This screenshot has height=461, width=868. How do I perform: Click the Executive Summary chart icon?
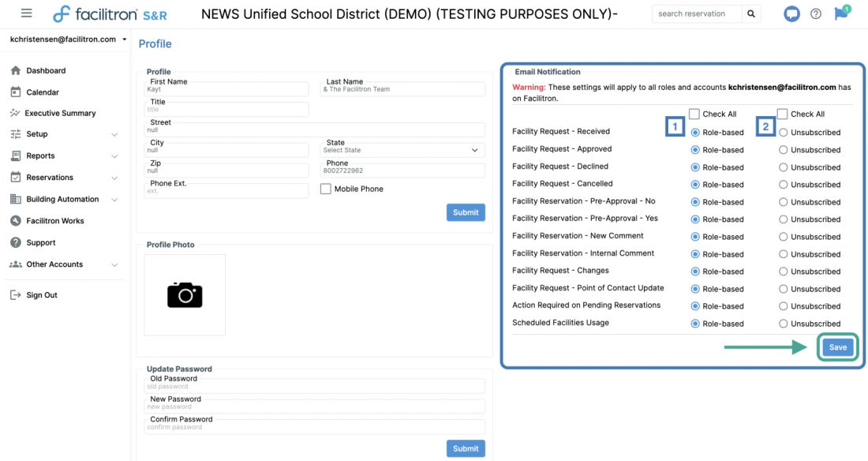pos(15,113)
